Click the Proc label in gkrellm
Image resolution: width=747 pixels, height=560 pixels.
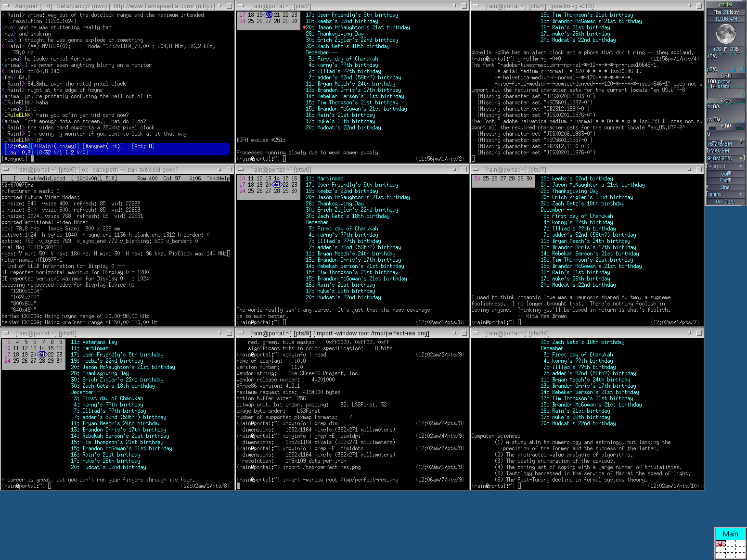(x=726, y=101)
